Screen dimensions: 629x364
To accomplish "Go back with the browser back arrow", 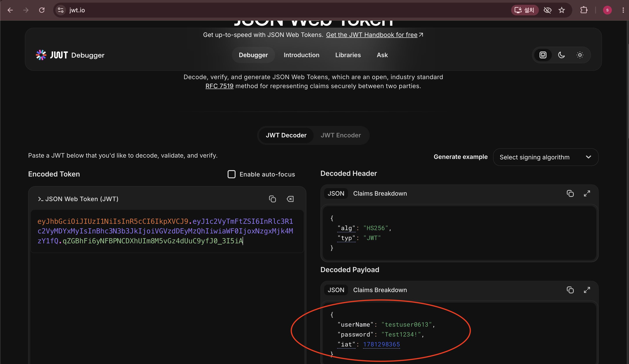I will pyautogui.click(x=10, y=10).
